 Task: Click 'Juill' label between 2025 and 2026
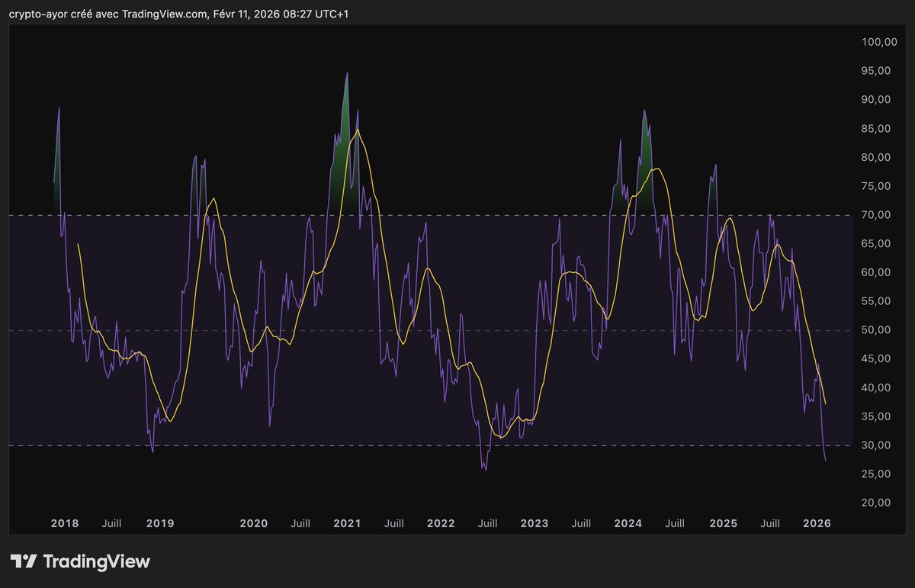[x=770, y=524]
